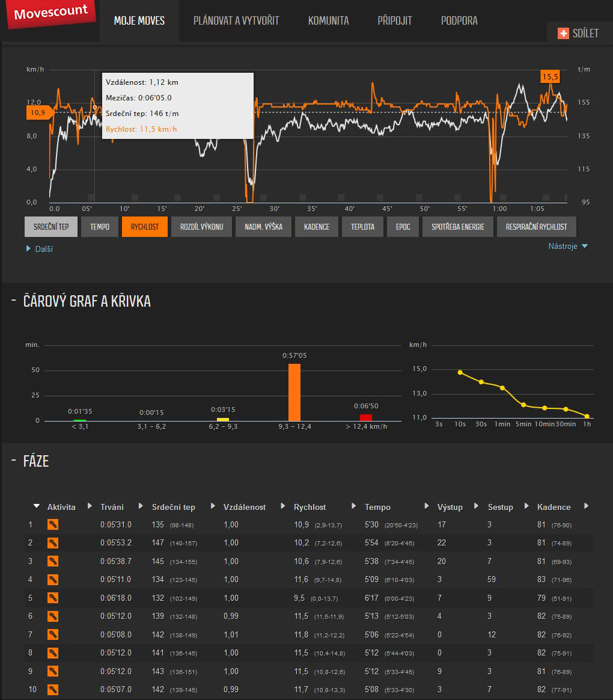This screenshot has height=700, width=613.
Task: Click the sort arrow before the Aktivita column
Action: 37,506
